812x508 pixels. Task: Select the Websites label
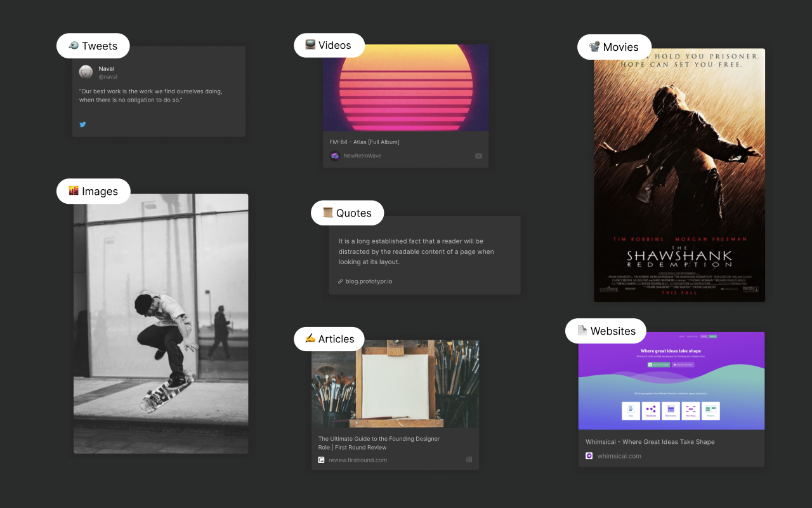point(606,331)
